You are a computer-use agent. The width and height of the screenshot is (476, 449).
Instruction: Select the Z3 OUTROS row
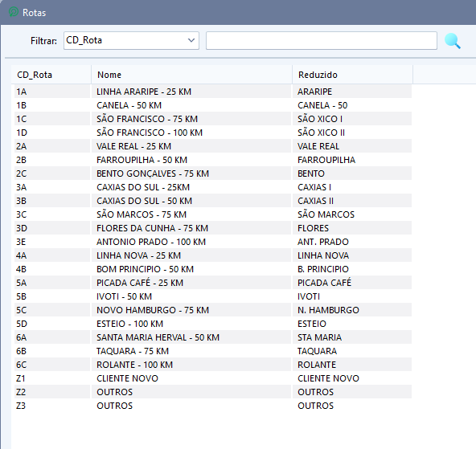coord(213,405)
